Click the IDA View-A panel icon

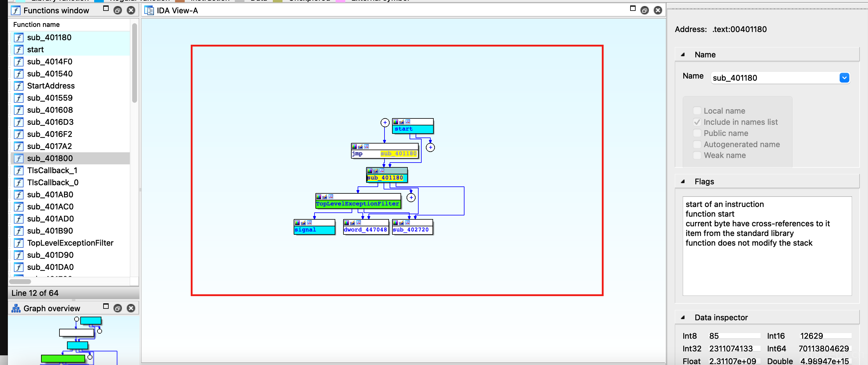click(149, 11)
